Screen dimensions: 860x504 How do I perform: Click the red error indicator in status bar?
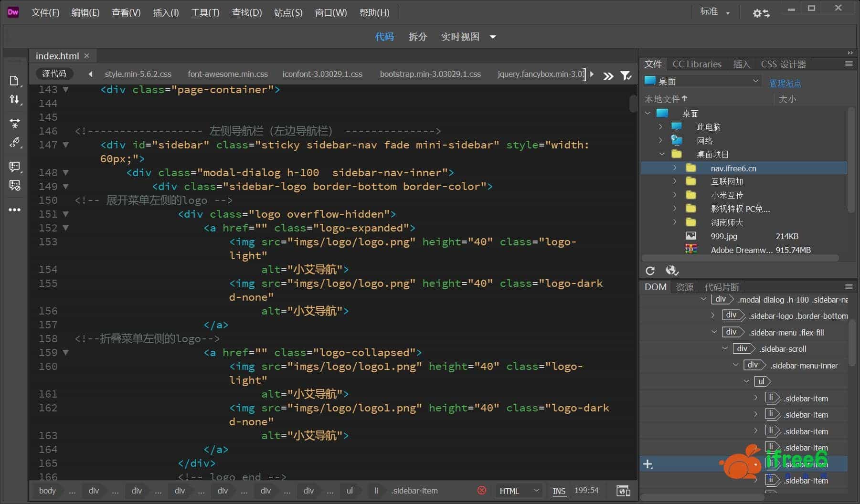coord(482,491)
